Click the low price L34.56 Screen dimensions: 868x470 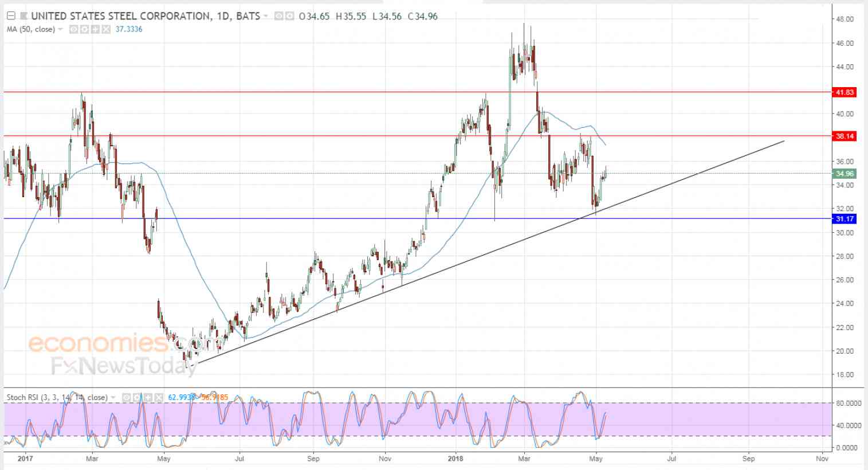(387, 16)
